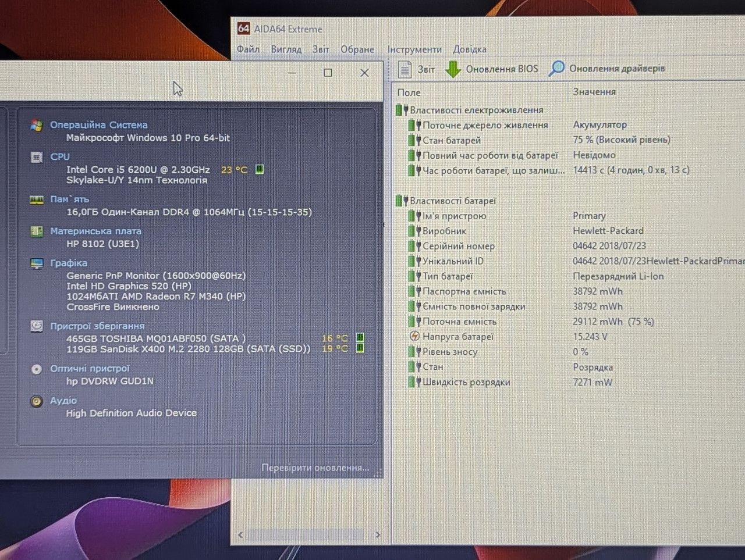Open the Файл menu in AIDA64
745x560 pixels.
pyautogui.click(x=248, y=49)
